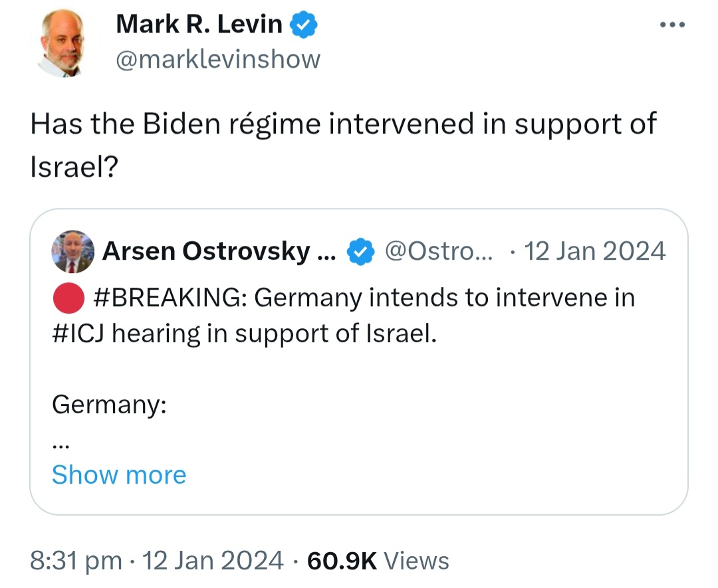The height and width of the screenshot is (588, 718).
Task: Open the quoted tweet card about Germany
Action: click(359, 361)
